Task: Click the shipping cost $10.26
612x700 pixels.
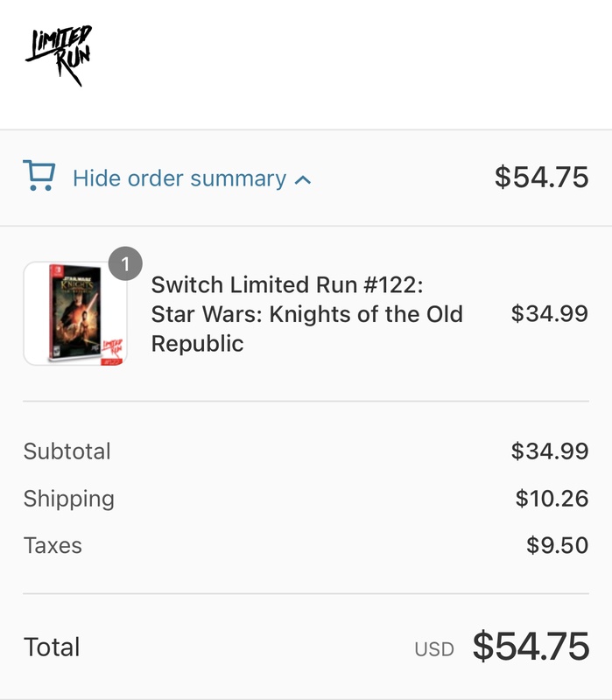Action: 552,499
